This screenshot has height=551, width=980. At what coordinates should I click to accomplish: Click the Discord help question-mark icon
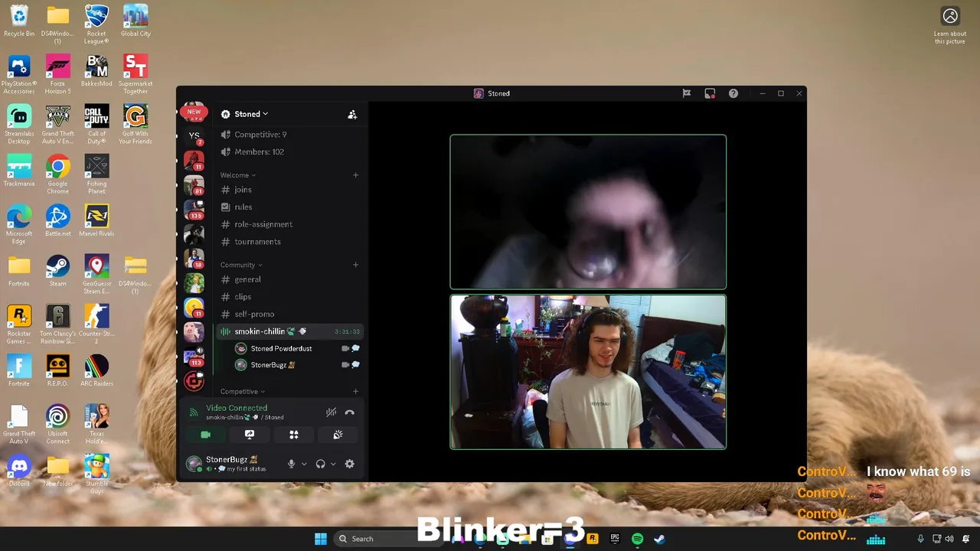[733, 93]
